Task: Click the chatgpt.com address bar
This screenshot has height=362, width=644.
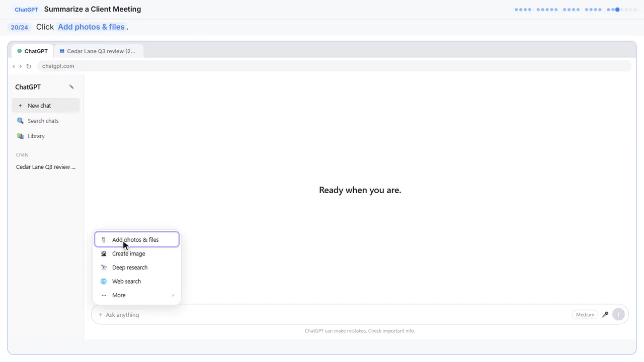Action: click(x=334, y=66)
